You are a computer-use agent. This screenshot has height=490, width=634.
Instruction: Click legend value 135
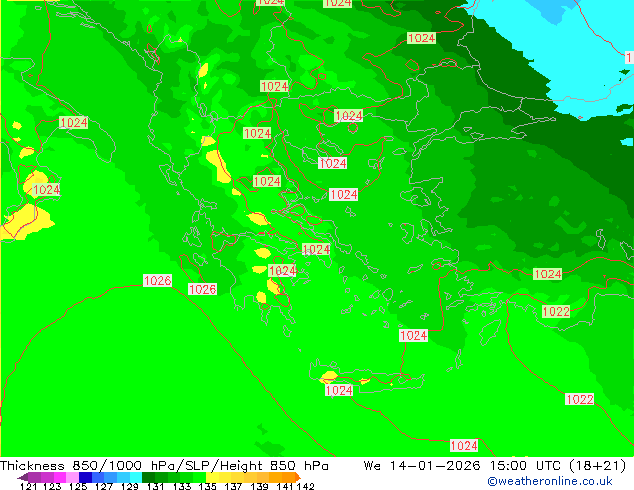click(x=207, y=486)
